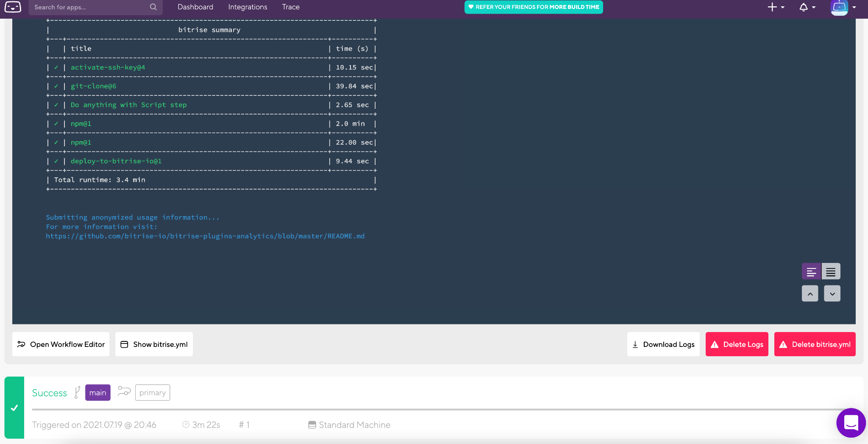868x444 pixels.
Task: Open the bitrise-plugins-analytics README link
Action: coord(205,236)
